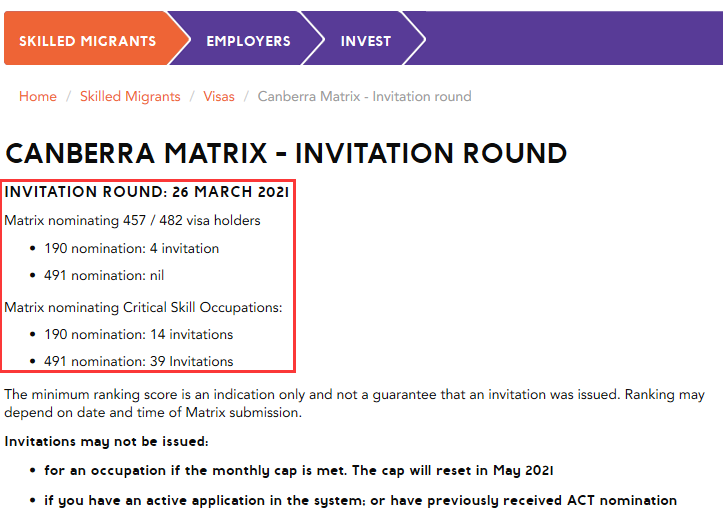Go to the Home breadcrumb link
723x511 pixels.
pos(38,96)
